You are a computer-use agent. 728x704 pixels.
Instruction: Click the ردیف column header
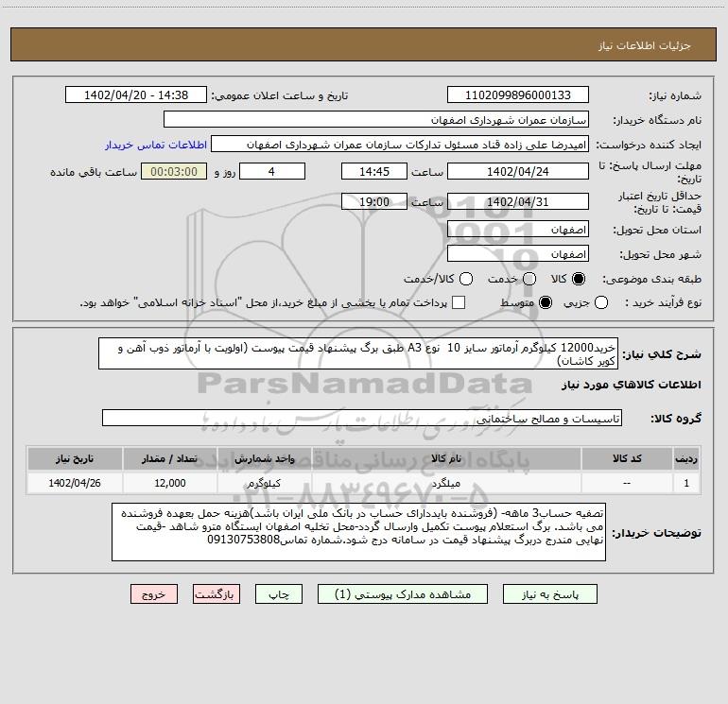[686, 458]
